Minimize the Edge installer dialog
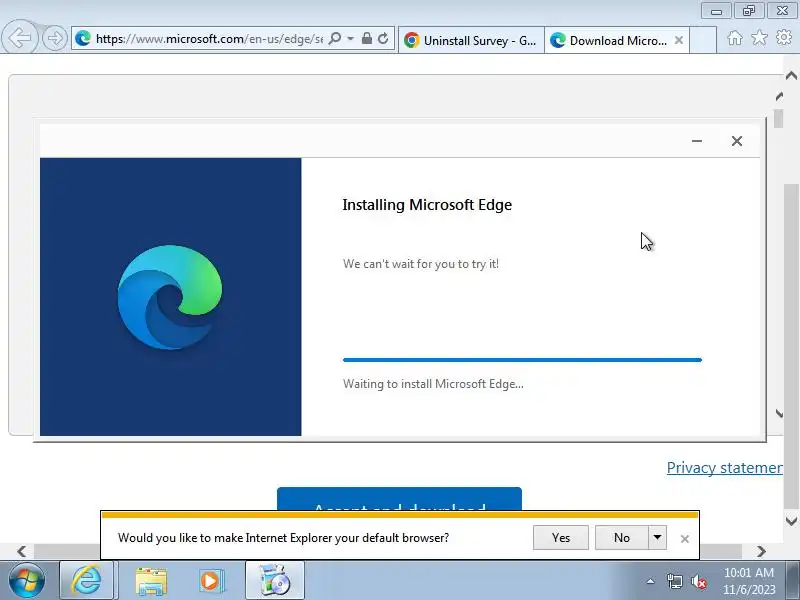 tap(697, 141)
